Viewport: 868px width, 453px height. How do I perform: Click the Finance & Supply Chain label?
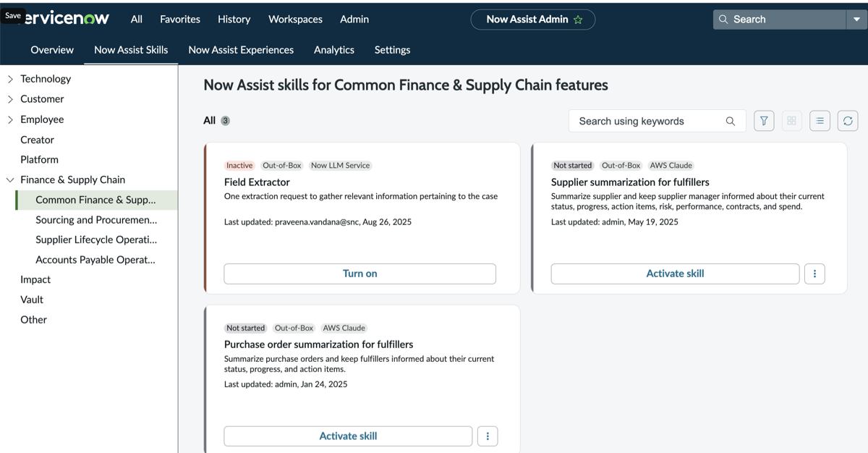pos(72,179)
